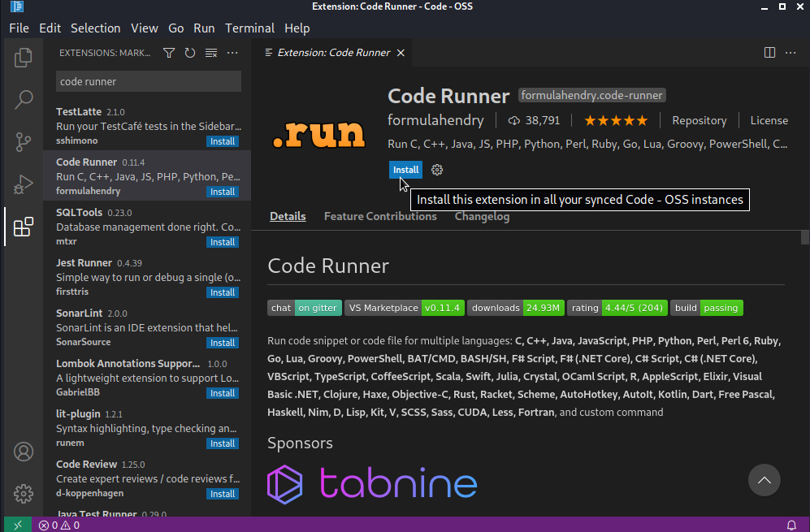
Task: Open the Run and Debug view
Action: 24,184
